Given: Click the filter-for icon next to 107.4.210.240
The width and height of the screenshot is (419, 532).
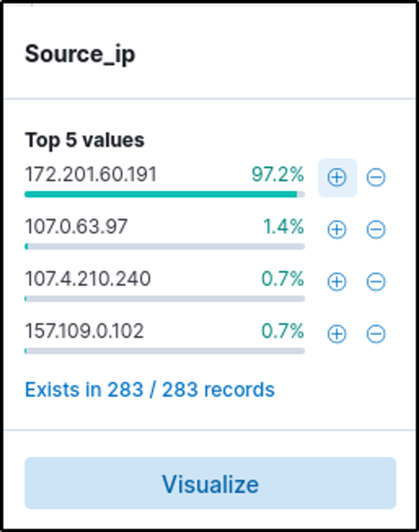Looking at the screenshot, I should [x=337, y=280].
